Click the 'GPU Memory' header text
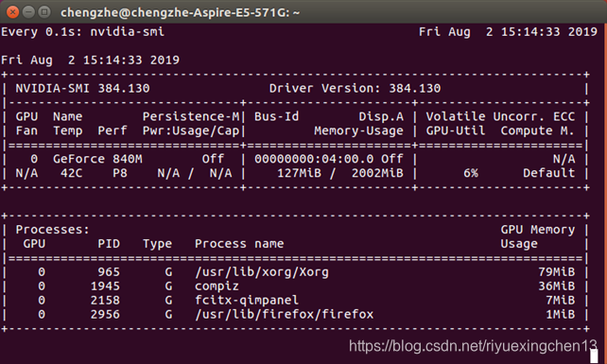607x364 pixels. point(538,230)
